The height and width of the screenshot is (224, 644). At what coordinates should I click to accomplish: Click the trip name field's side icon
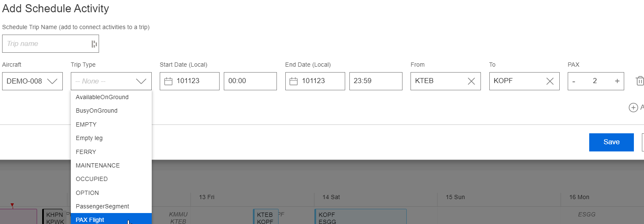pos(94,44)
